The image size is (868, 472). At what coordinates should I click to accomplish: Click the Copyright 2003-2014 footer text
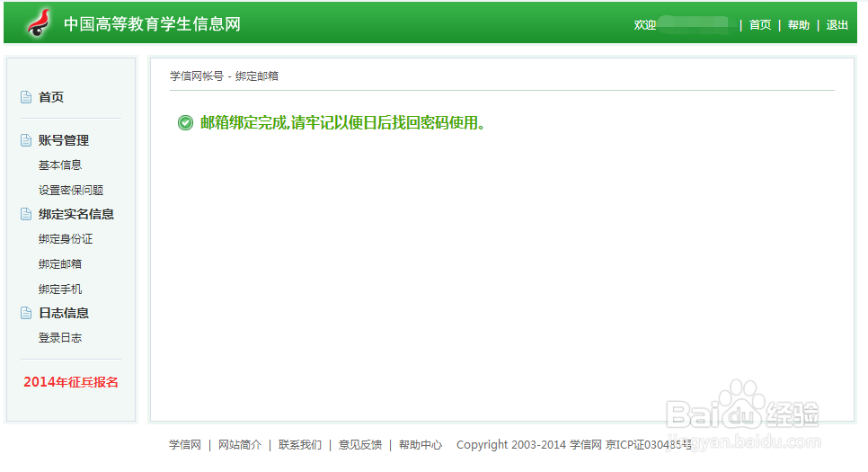(574, 444)
